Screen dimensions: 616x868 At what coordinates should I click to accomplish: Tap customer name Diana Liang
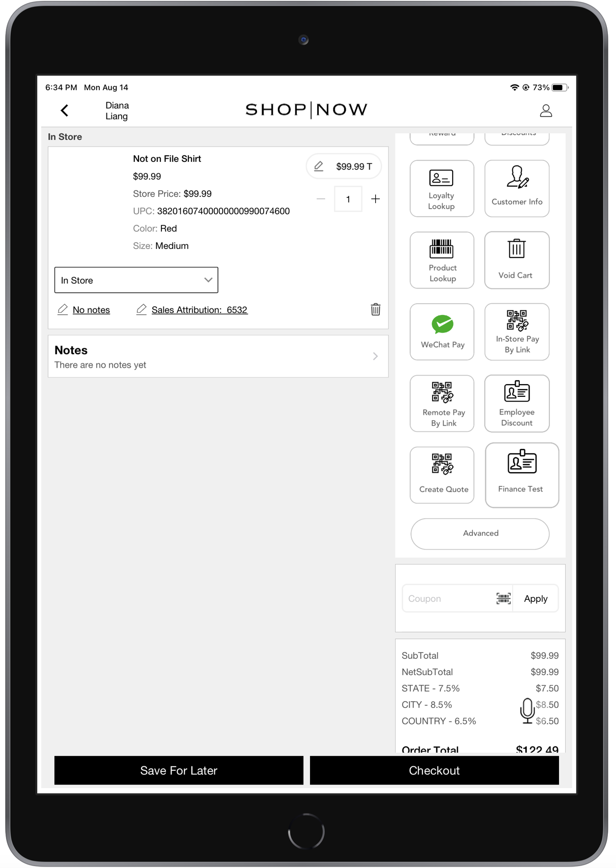tap(117, 111)
